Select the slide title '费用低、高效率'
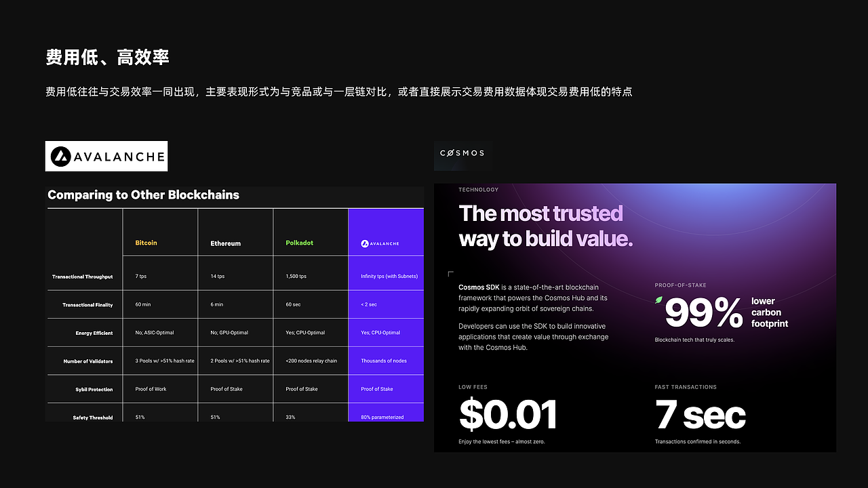This screenshot has height=488, width=868. [107, 58]
